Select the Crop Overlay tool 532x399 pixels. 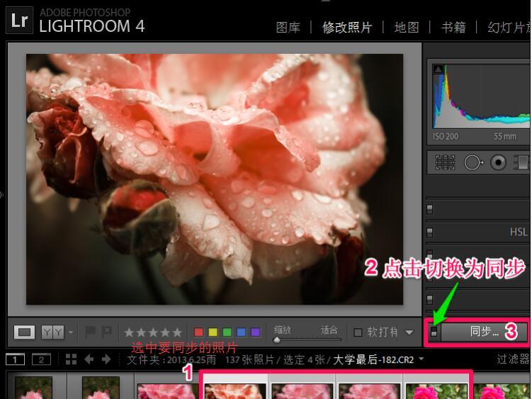[445, 163]
